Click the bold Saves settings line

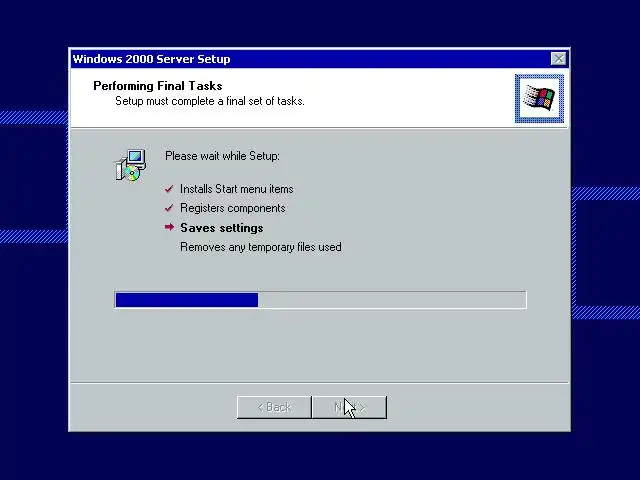pyautogui.click(x=222, y=228)
